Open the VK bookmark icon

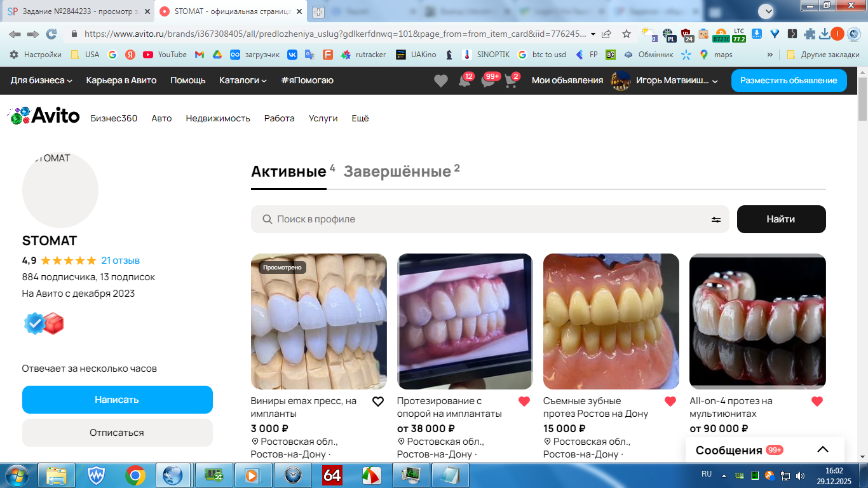(292, 55)
